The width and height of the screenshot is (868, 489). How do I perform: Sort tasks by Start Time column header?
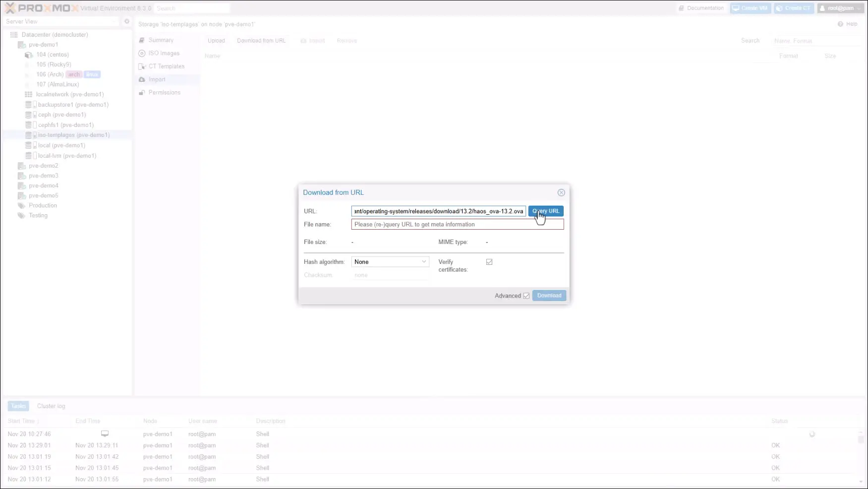click(x=39, y=421)
